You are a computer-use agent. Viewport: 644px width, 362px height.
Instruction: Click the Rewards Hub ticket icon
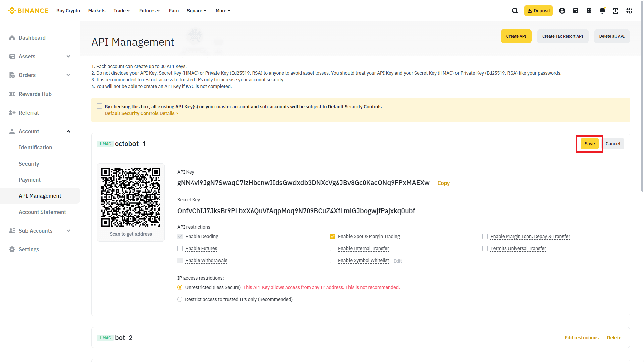pyautogui.click(x=12, y=94)
